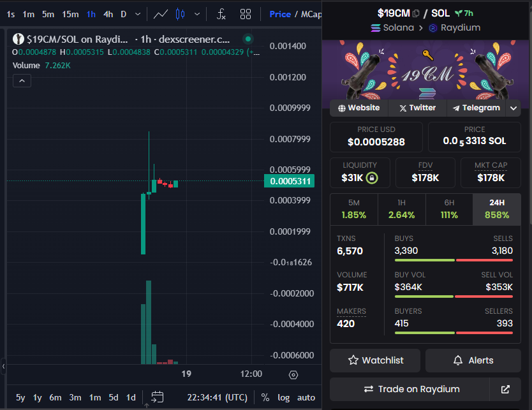Open the token Telegram link
The height and width of the screenshot is (410, 532).
(x=477, y=108)
